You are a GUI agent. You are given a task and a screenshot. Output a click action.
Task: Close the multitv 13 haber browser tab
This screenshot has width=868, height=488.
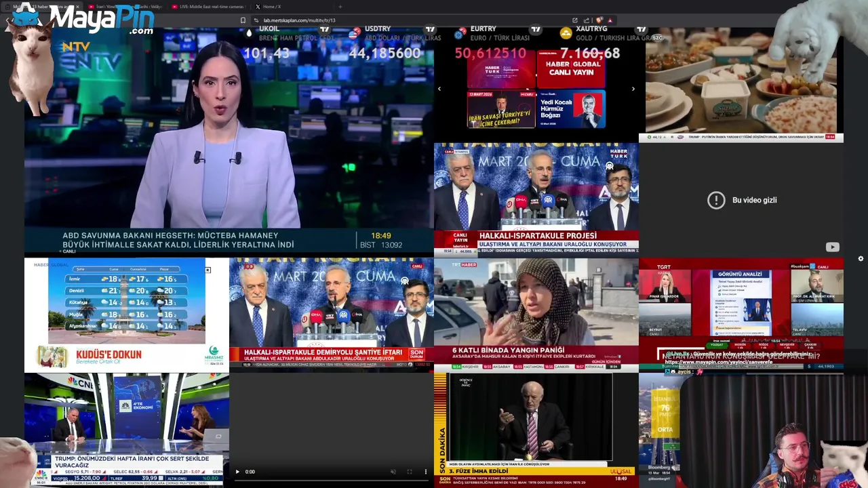[x=77, y=7]
